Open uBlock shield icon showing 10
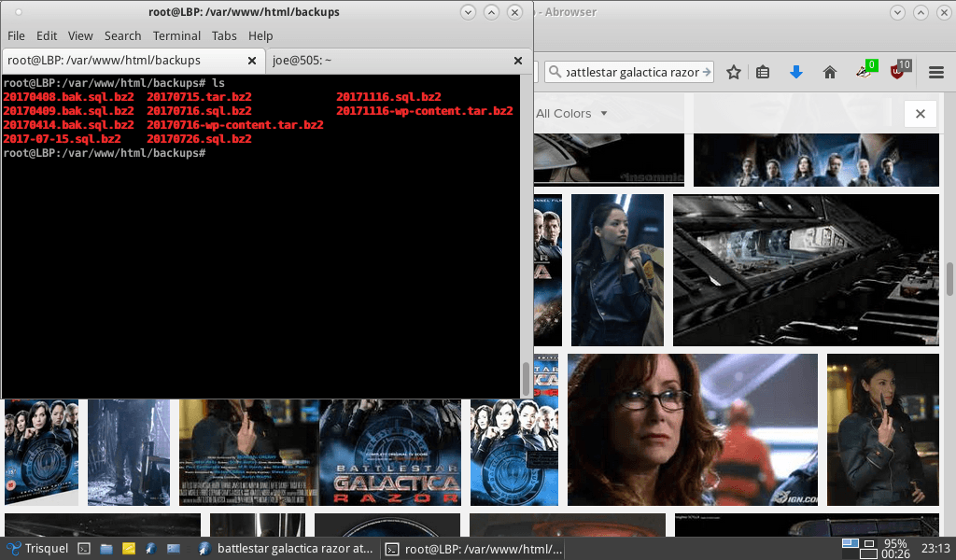956x560 pixels. click(900, 71)
